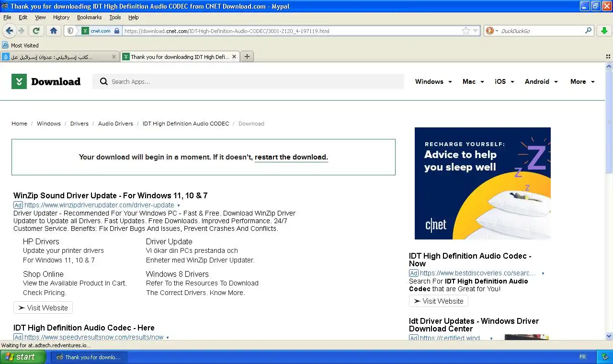Screen dimensions: 613x364
Task: Open IDT High Definition Audio CODEC breadcrumb
Action: [186, 124]
